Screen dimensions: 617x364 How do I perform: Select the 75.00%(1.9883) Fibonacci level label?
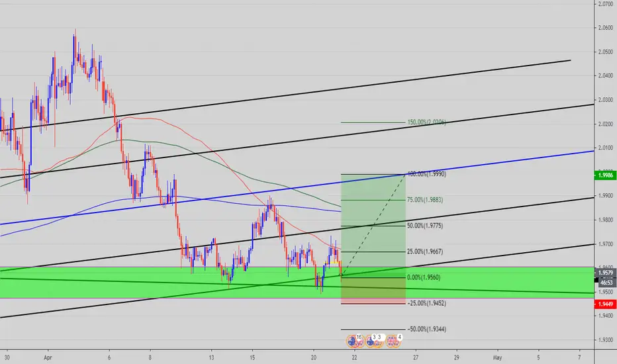coord(425,200)
